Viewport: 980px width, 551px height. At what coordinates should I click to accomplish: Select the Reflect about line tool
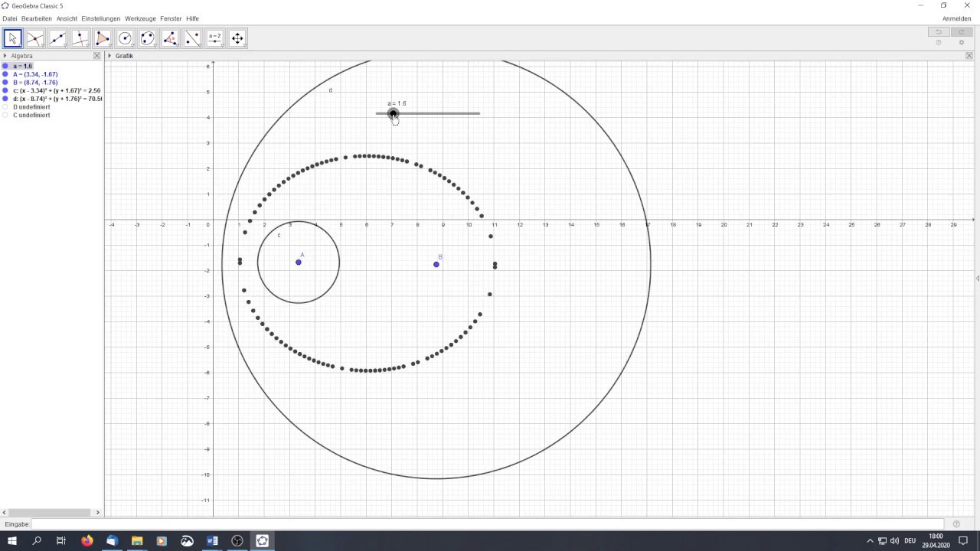click(192, 38)
